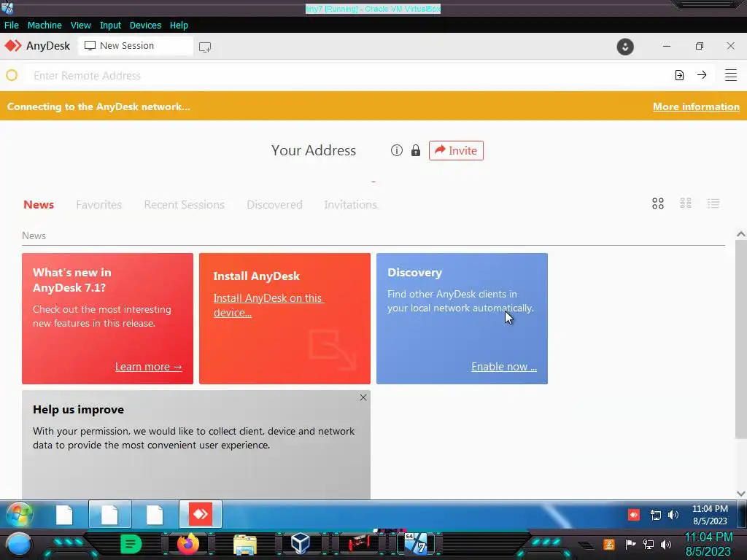Switch to the Favorites tab
The height and width of the screenshot is (560, 747).
(x=98, y=205)
